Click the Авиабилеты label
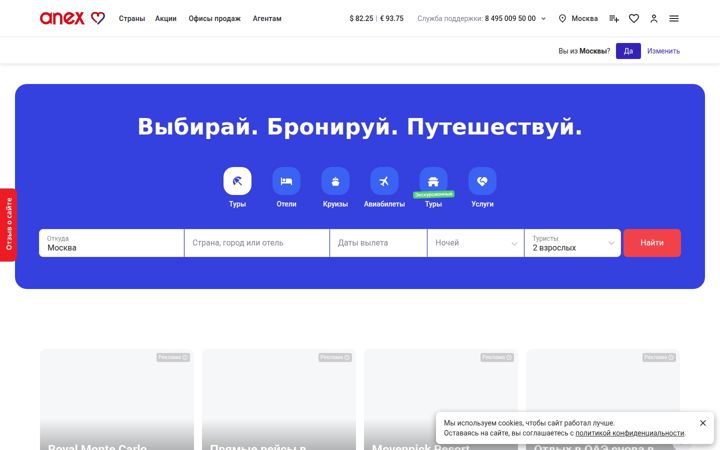The height and width of the screenshot is (450, 720). 384,204
